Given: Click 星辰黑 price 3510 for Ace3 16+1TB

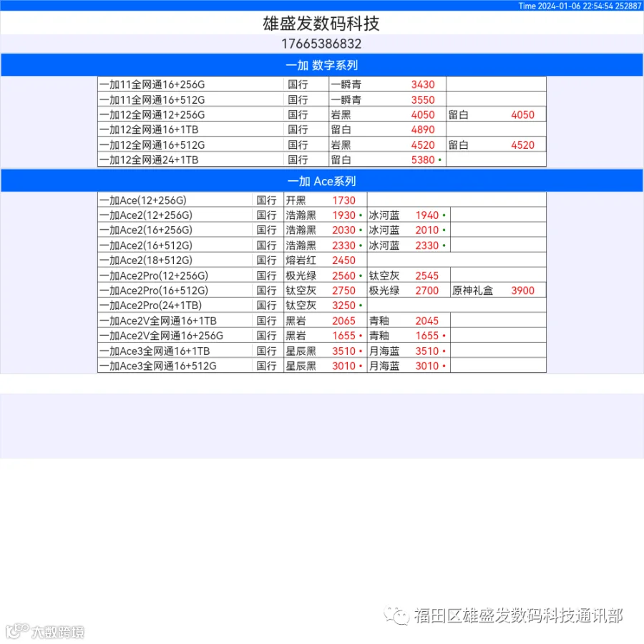Looking at the screenshot, I should coord(343,351).
